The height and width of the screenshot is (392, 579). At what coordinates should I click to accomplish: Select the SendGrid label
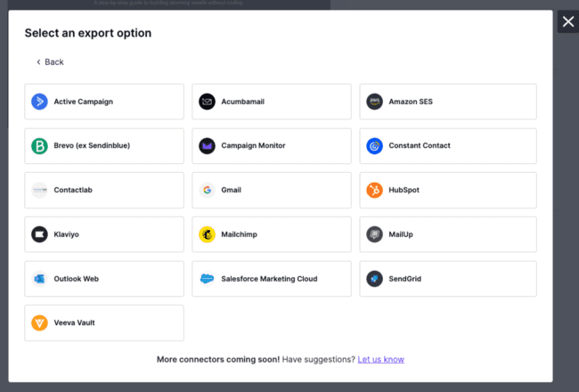[x=405, y=279]
